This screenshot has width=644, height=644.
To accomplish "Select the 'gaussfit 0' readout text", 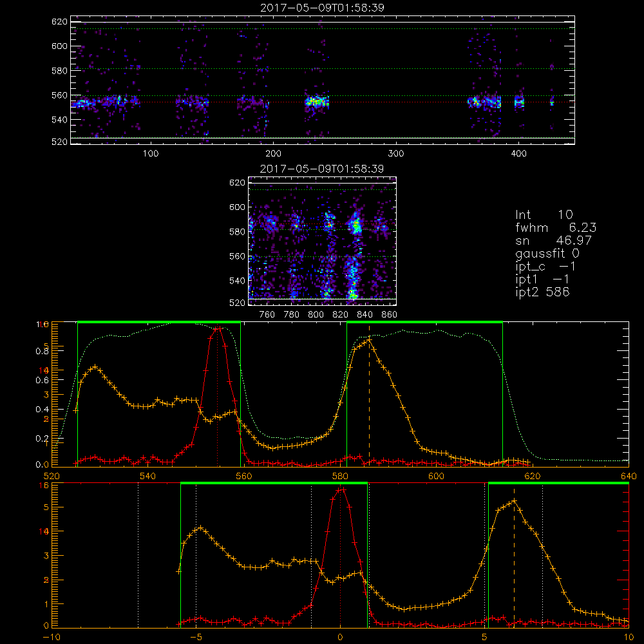I will (547, 253).
